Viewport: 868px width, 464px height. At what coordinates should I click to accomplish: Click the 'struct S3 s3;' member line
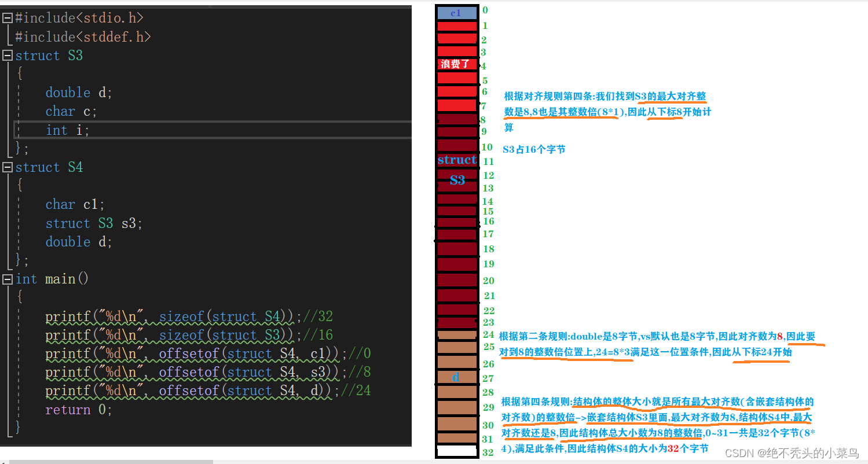click(x=94, y=223)
